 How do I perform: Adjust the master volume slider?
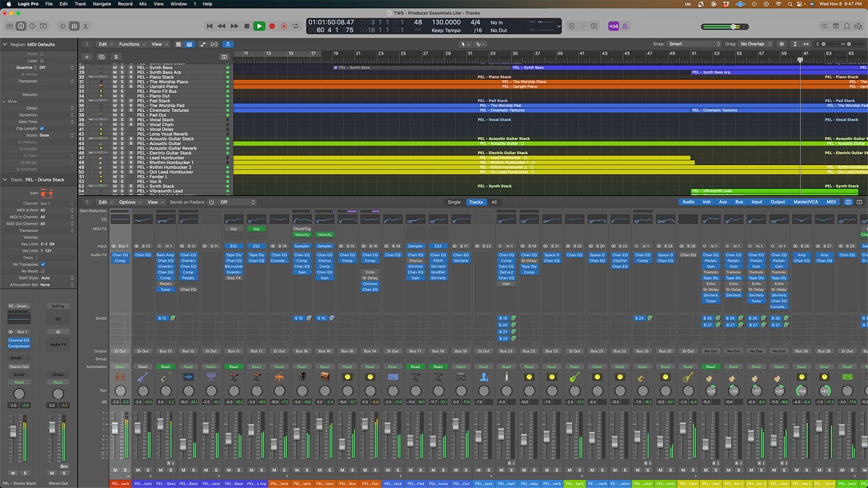733,27
